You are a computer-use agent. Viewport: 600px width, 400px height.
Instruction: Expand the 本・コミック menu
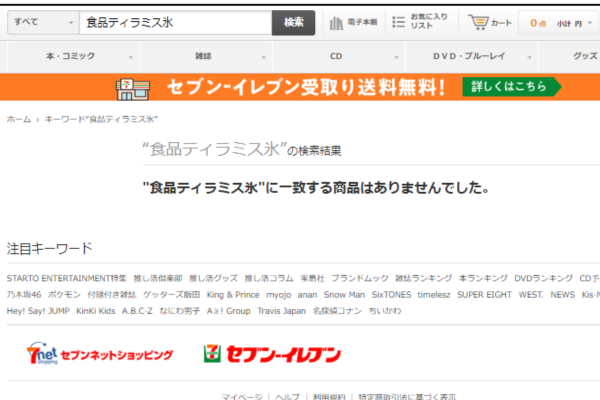(73, 56)
